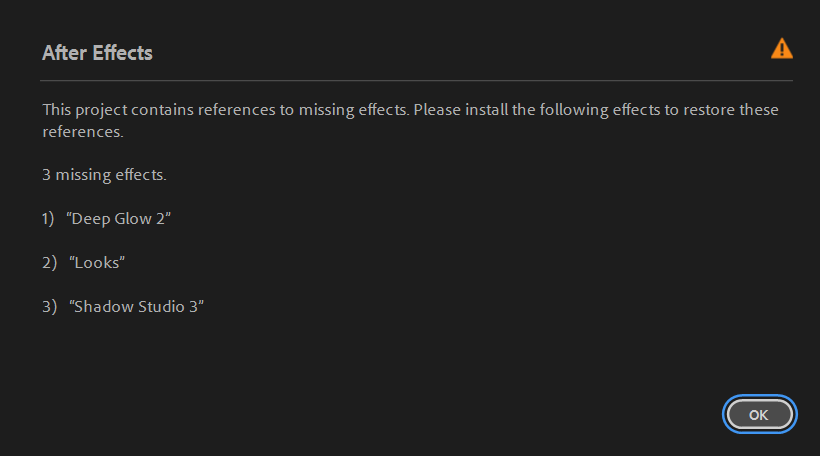The width and height of the screenshot is (820, 456).
Task: Click the list number "2)"
Action: coord(50,263)
